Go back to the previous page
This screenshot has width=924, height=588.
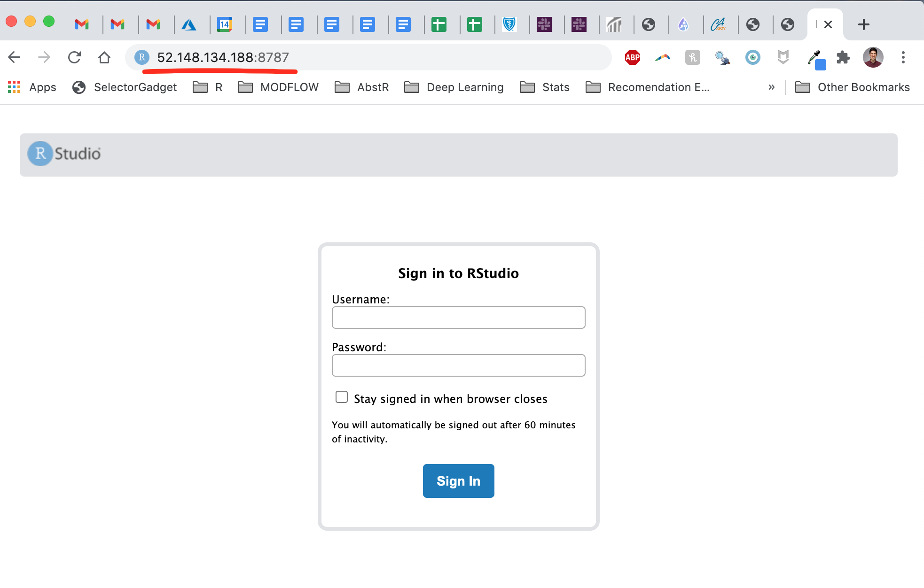tap(14, 57)
